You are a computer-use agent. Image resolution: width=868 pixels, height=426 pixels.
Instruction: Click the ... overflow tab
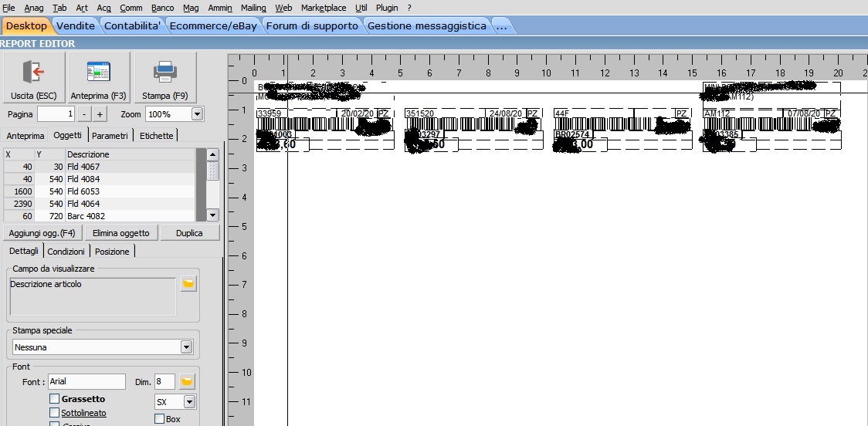(501, 25)
